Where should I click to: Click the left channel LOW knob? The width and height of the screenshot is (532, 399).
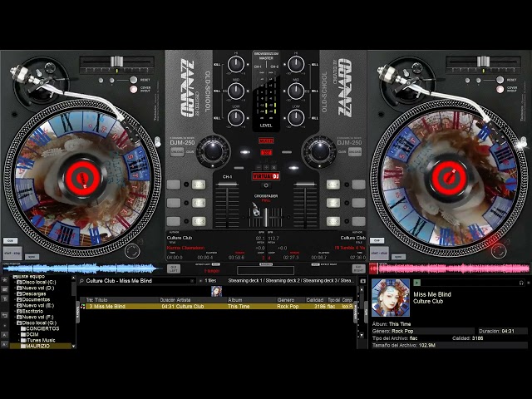(236, 118)
